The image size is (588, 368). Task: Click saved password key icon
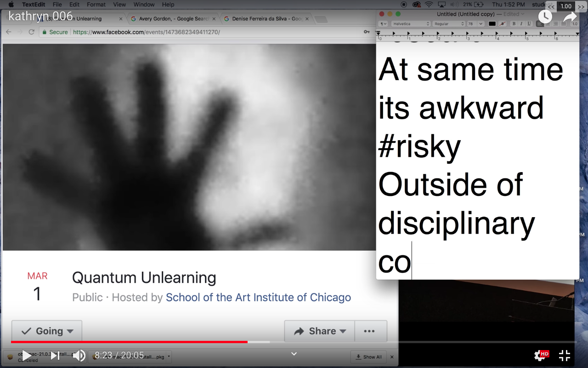coord(366,32)
